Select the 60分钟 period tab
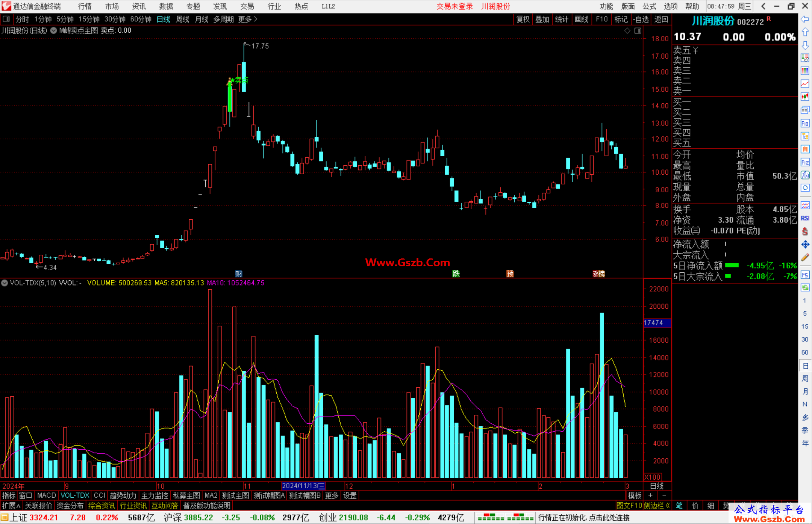 coord(141,19)
